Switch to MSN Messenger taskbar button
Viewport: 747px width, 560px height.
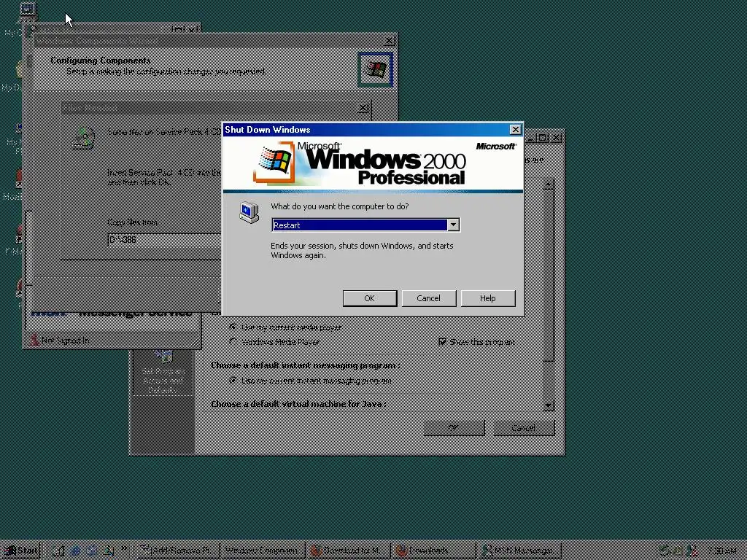point(519,551)
